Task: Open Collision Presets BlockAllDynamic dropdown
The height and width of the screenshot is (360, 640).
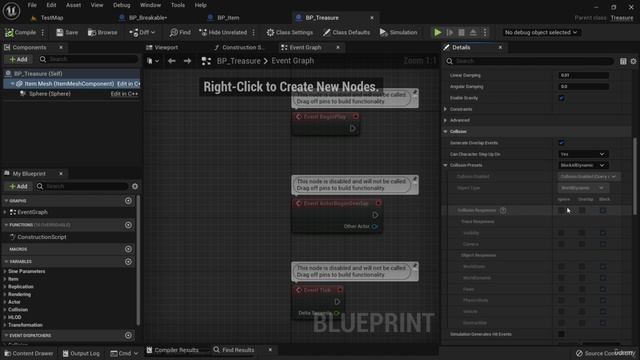Action: [x=583, y=165]
